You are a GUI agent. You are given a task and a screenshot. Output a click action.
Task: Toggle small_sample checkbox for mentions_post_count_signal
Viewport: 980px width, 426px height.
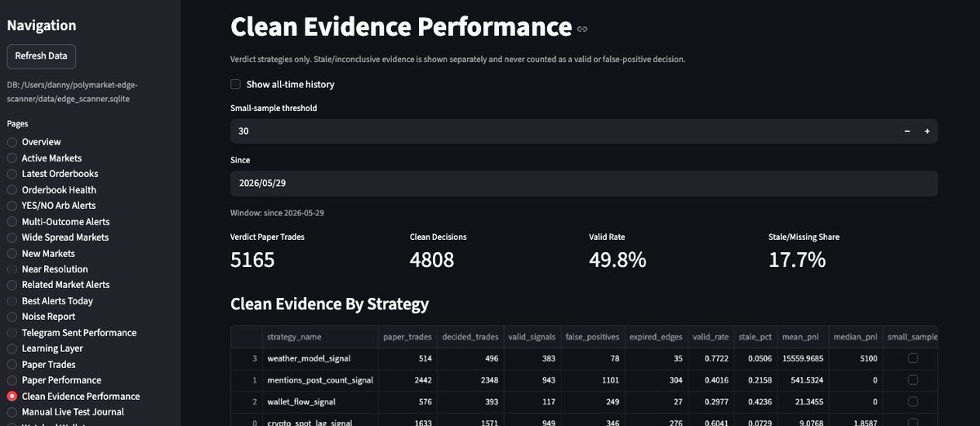click(912, 380)
